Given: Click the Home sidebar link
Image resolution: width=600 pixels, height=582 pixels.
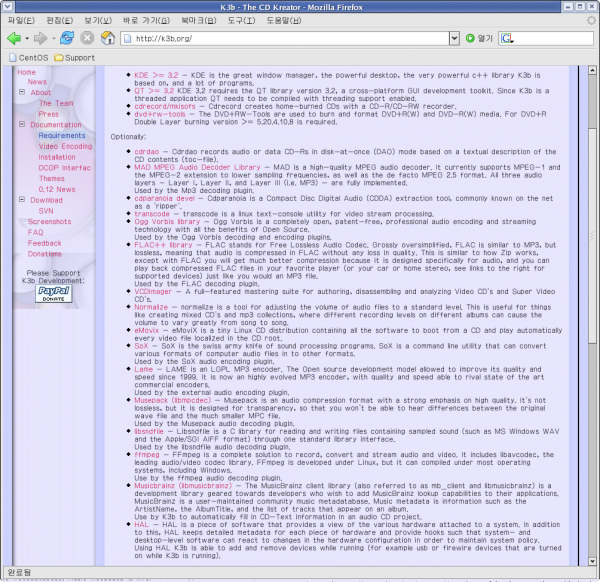Looking at the screenshot, I should coord(26,72).
